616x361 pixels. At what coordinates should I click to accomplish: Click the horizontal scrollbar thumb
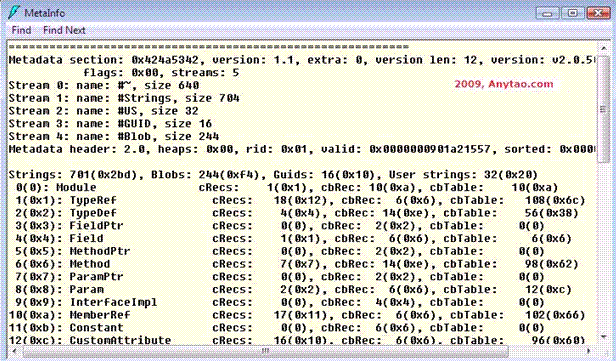(266, 350)
